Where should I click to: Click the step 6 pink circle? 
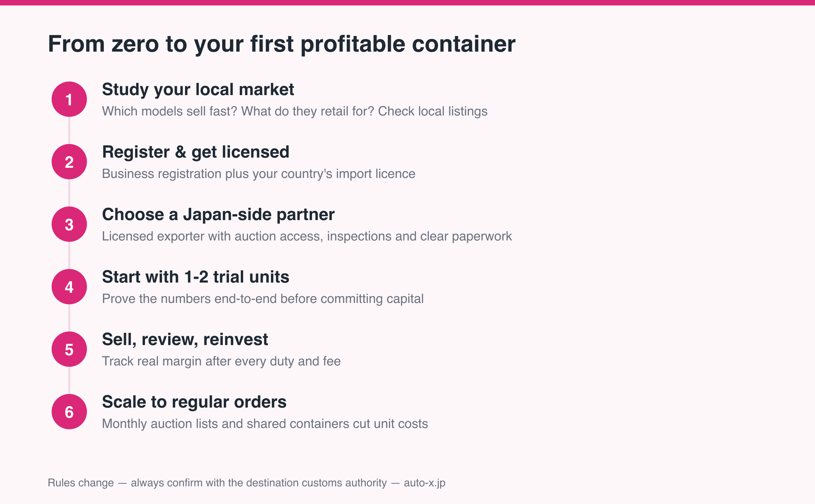[x=69, y=412]
